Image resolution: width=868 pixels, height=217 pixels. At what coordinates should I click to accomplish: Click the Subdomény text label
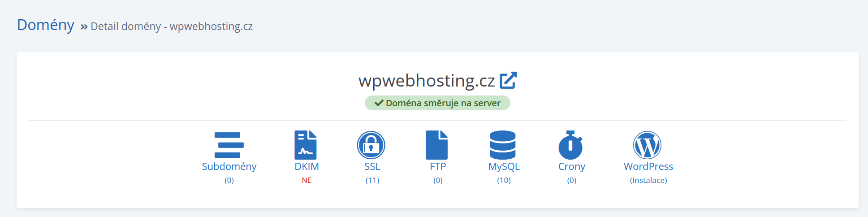click(229, 166)
